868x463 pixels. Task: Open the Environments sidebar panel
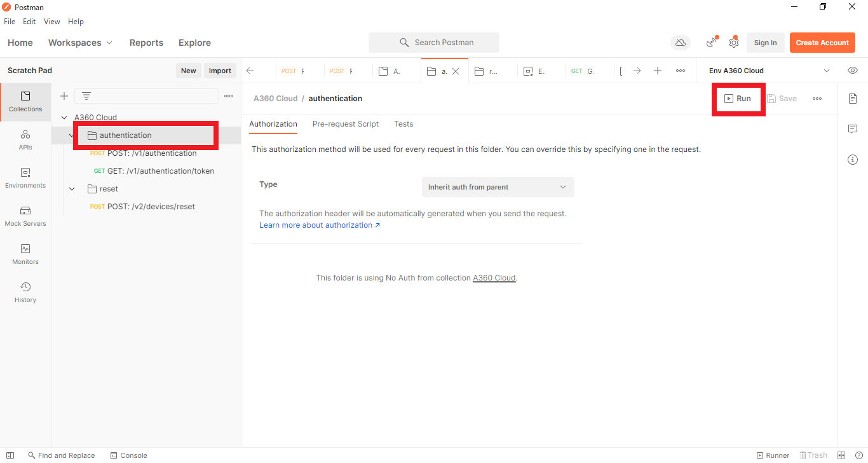(25, 178)
